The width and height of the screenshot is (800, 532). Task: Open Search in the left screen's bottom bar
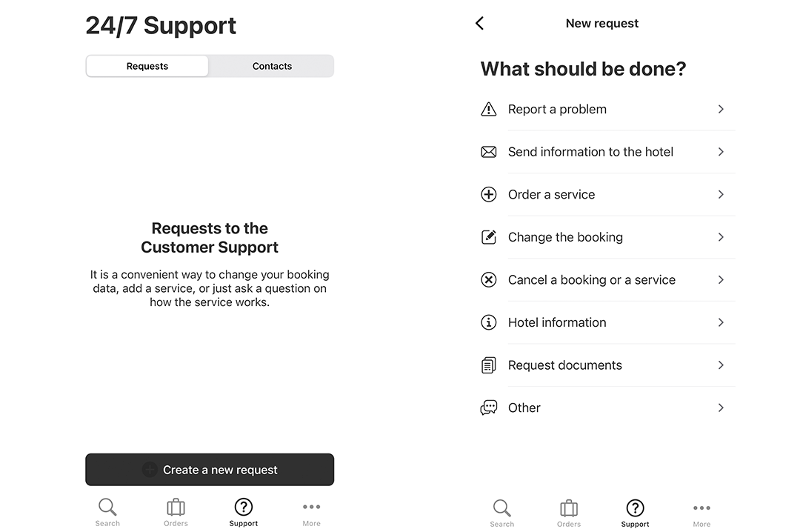coord(107,513)
